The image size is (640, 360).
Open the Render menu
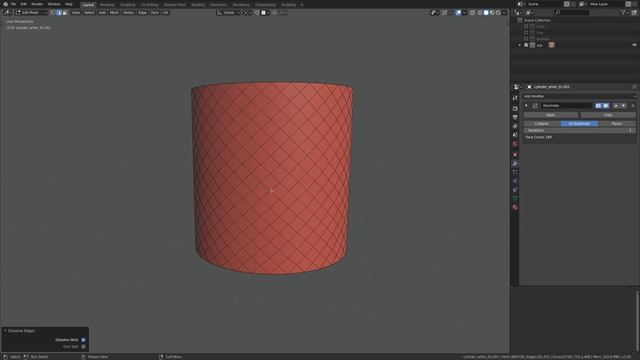click(x=37, y=4)
